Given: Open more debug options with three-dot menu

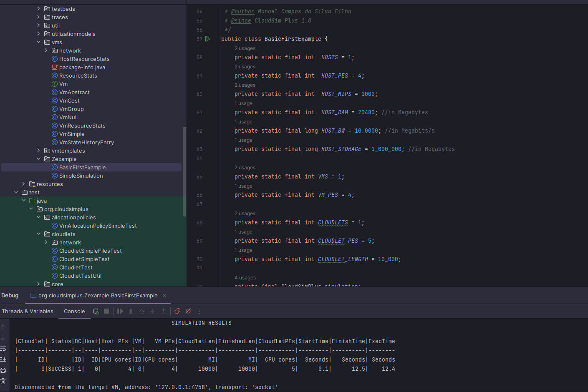Looking at the screenshot, I should (x=199, y=311).
